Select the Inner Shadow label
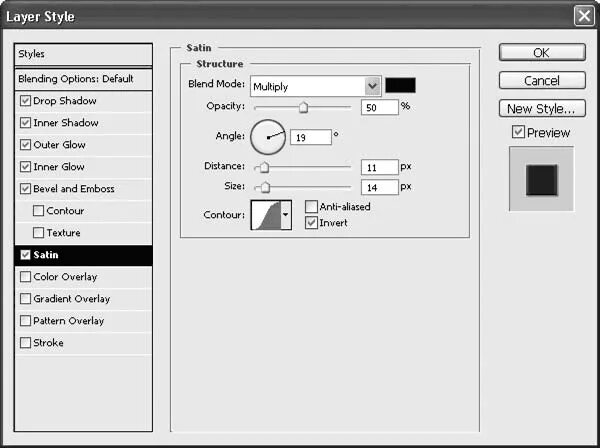The image size is (600, 448). pos(66,122)
